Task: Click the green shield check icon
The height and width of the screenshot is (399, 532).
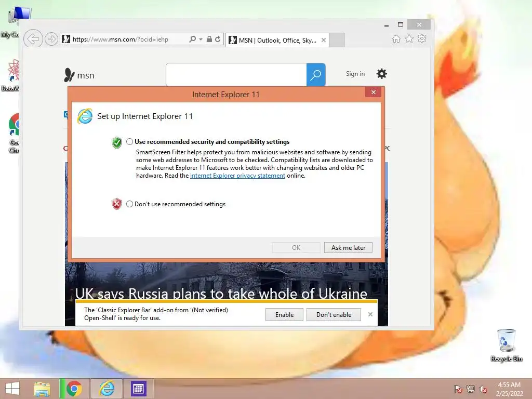Action: (x=117, y=143)
